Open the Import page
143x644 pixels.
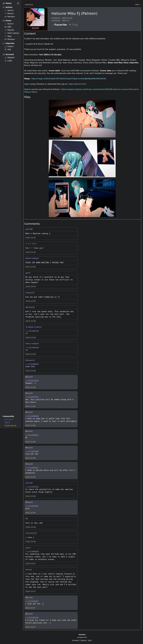(x=10, y=46)
